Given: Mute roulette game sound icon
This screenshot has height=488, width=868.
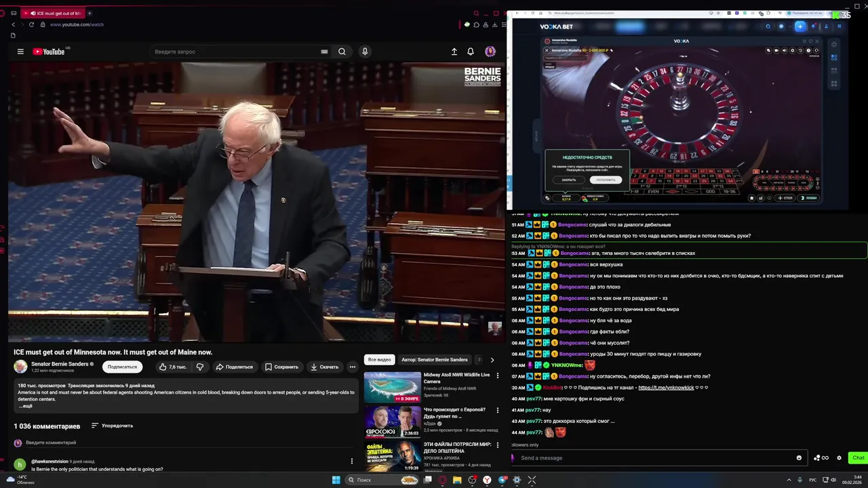Looking at the screenshot, I should click(x=785, y=50).
